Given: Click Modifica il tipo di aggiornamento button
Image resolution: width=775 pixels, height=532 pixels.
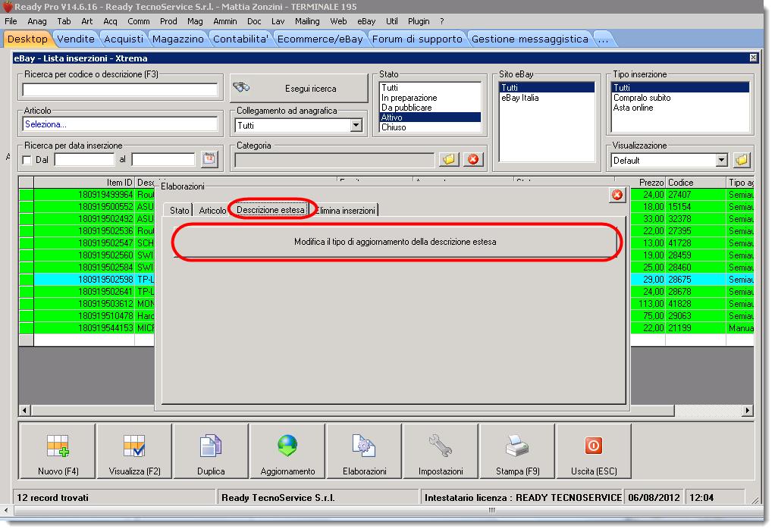Looking at the screenshot, I should pyautogui.click(x=395, y=242).
